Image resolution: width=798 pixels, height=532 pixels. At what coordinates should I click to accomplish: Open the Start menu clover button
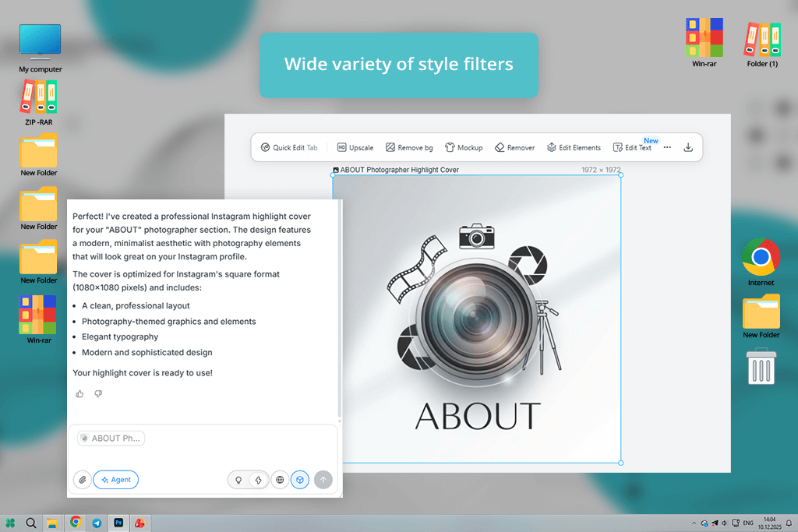tap(10, 523)
